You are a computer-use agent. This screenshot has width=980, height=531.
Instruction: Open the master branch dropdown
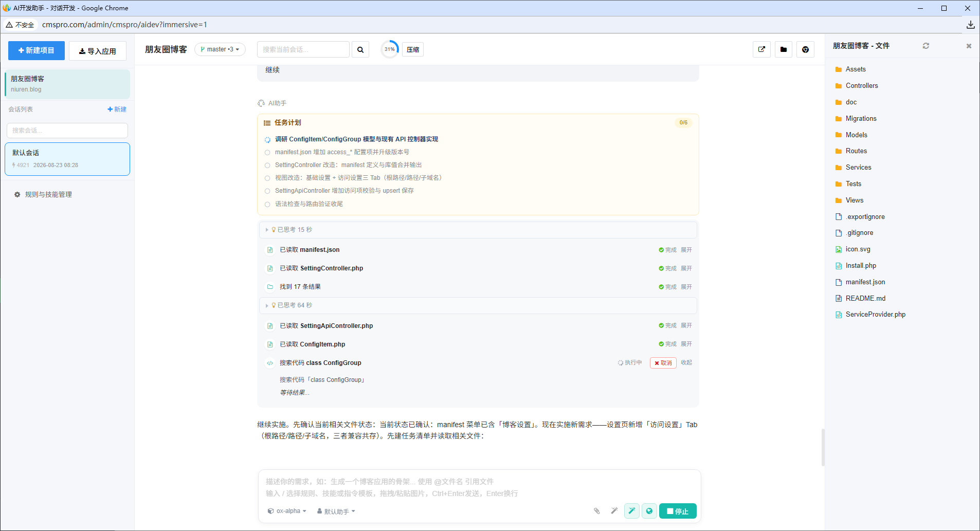pos(220,49)
